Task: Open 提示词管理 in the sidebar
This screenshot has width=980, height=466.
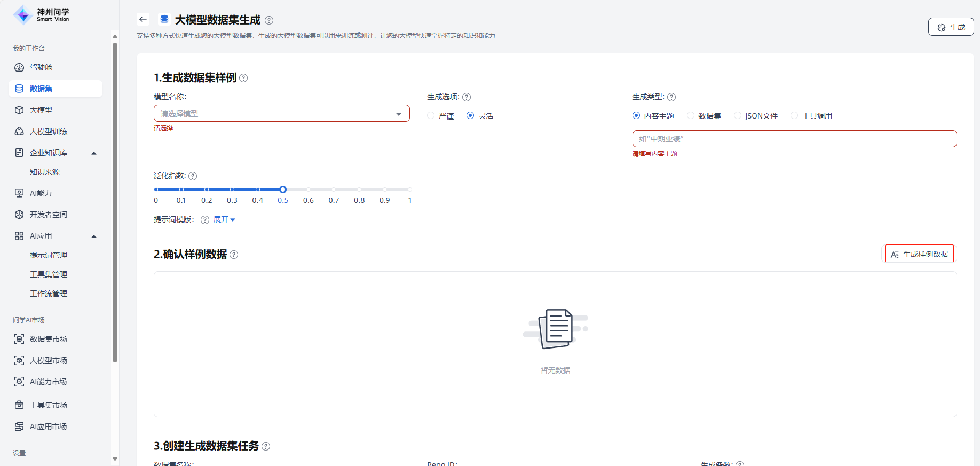Action: (49, 255)
